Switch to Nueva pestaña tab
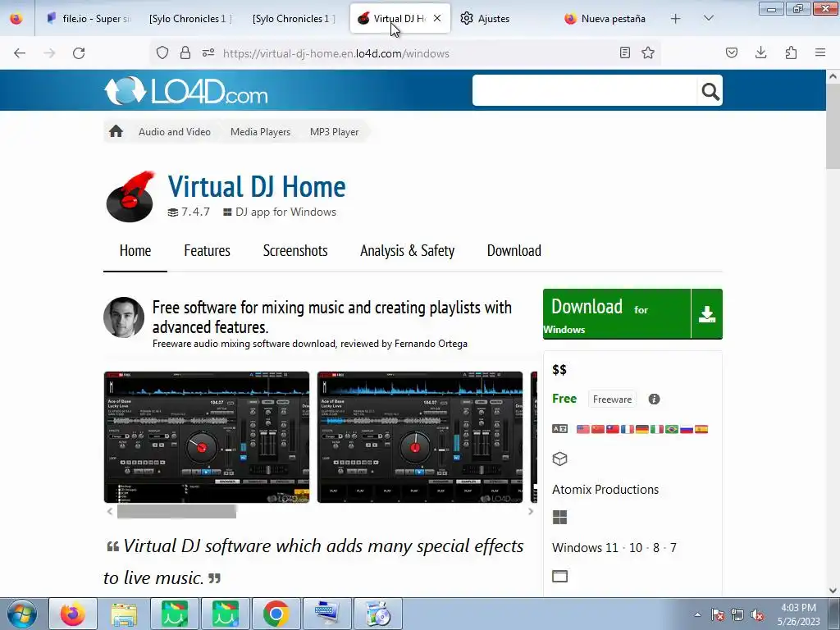The height and width of the screenshot is (630, 840). (605, 19)
